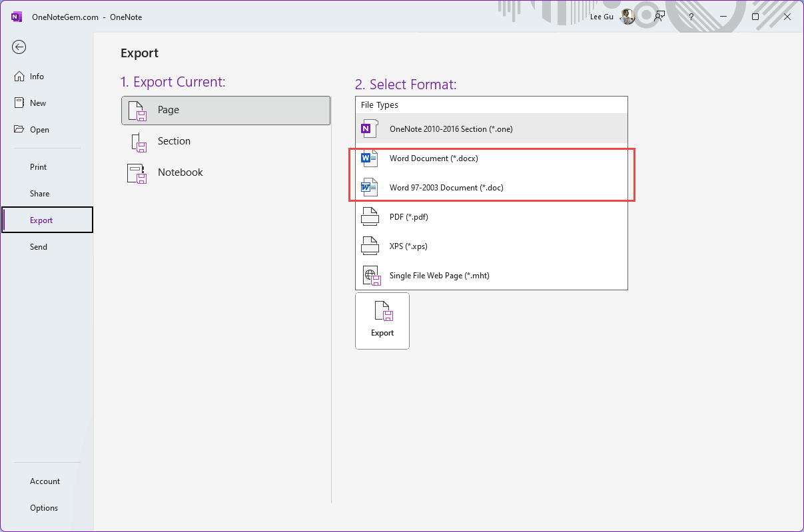The image size is (804, 532).
Task: Select PDF (*.pdf) format
Action: pyautogui.click(x=492, y=217)
